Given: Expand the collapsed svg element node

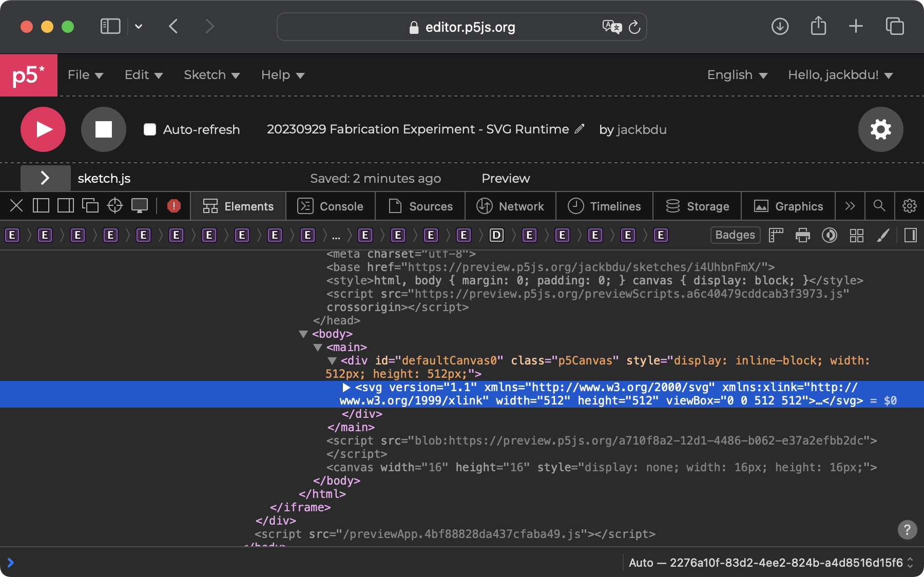Looking at the screenshot, I should coord(346,388).
